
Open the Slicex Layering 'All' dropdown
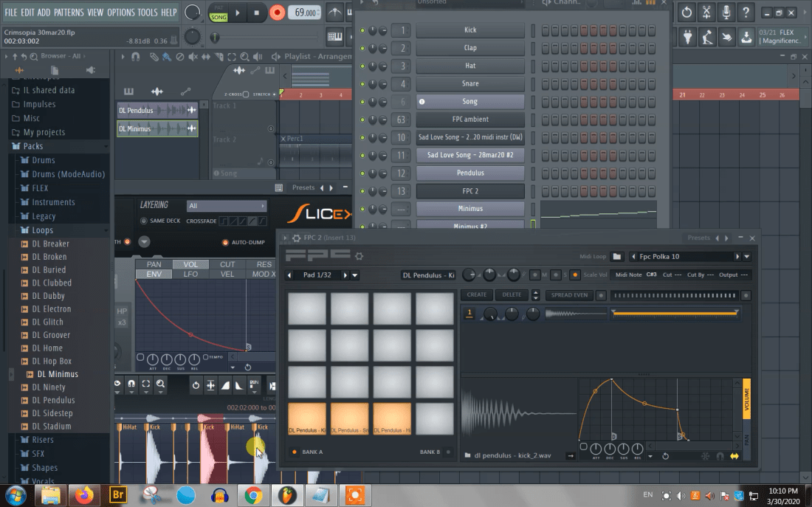coord(226,206)
